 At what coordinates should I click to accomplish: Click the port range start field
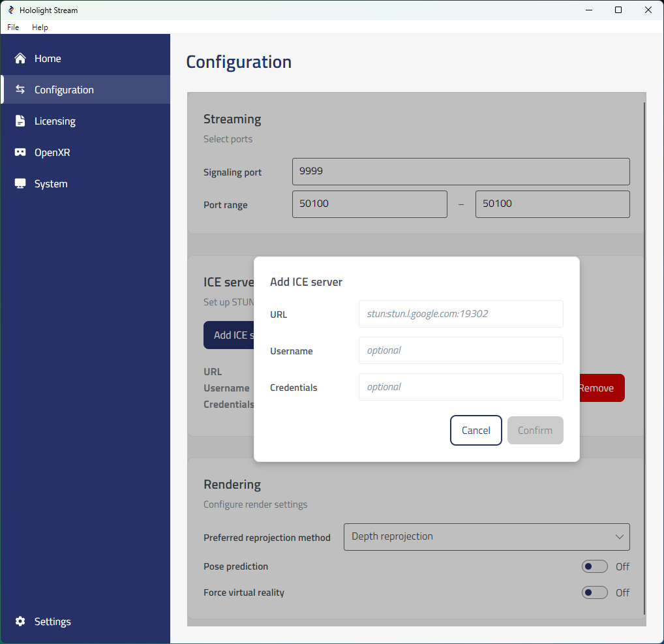pyautogui.click(x=370, y=204)
